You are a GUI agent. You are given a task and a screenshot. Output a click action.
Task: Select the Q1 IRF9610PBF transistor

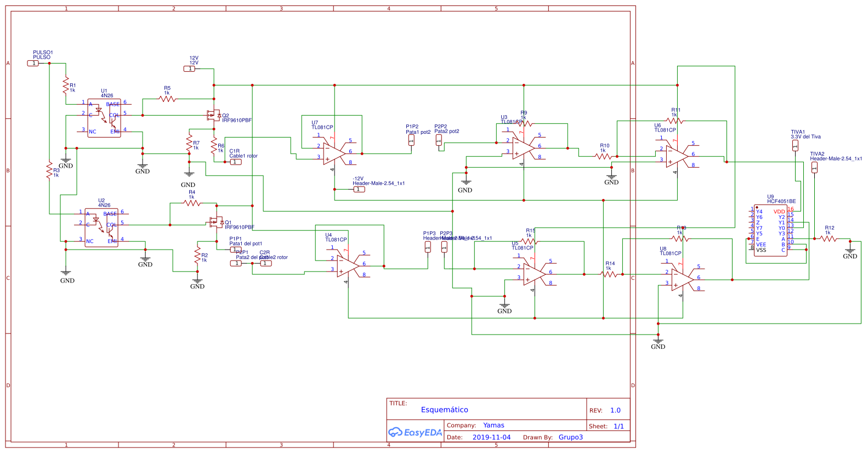tap(215, 223)
